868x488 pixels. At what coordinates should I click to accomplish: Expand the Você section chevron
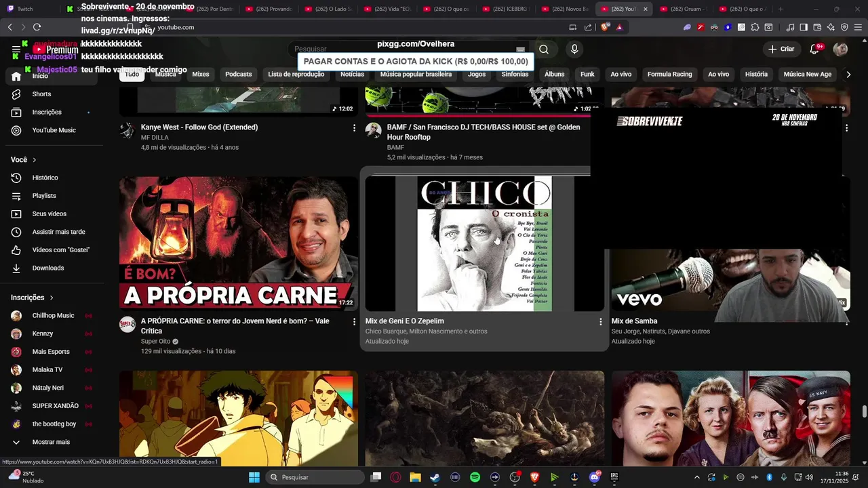click(35, 160)
